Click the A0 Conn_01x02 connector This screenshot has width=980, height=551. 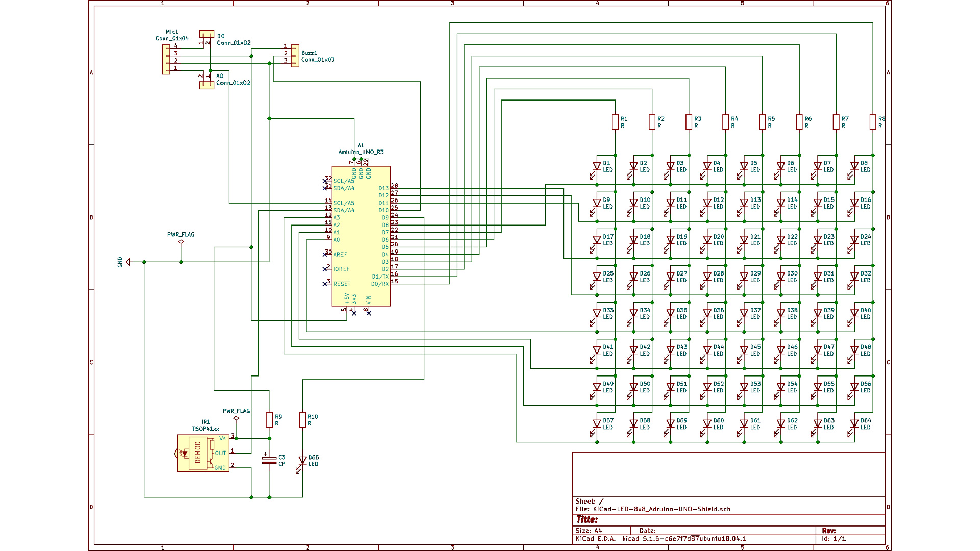pyautogui.click(x=207, y=85)
